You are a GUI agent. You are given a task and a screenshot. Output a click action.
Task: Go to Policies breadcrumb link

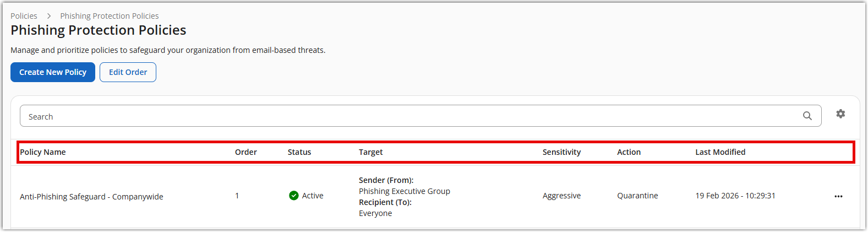coord(24,16)
